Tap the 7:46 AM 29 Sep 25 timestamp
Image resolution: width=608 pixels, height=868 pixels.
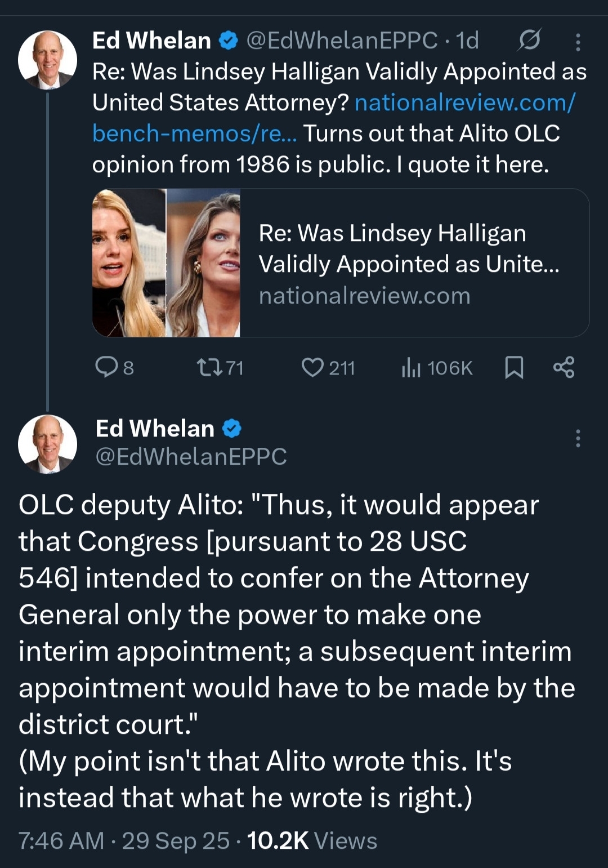point(124,840)
